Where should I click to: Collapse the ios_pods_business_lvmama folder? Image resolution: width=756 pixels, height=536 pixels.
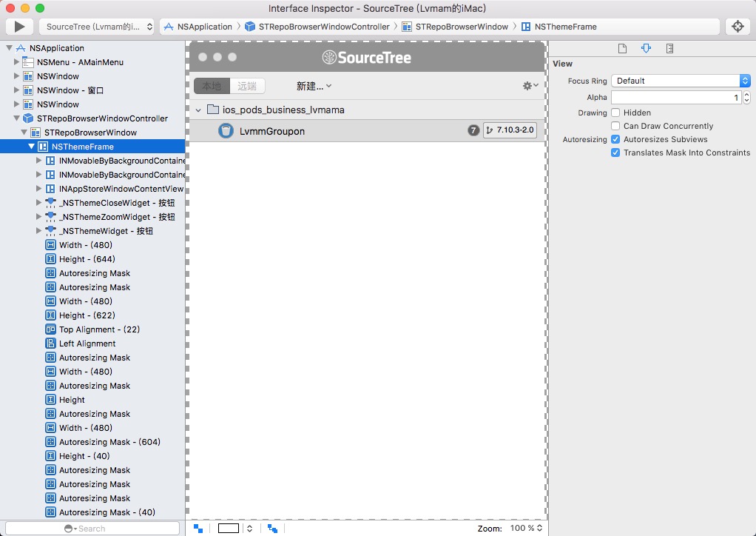pos(198,110)
